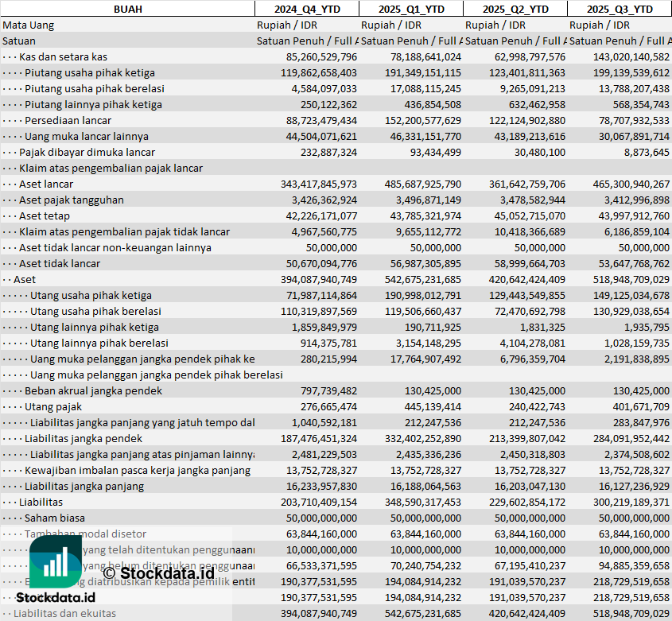The image size is (672, 621).
Task: Select the Persediaan lancar row label
Action: click(x=68, y=120)
